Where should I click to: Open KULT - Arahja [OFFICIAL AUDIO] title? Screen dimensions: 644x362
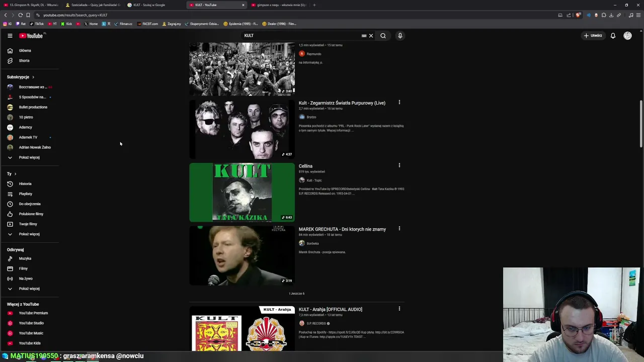331,310
